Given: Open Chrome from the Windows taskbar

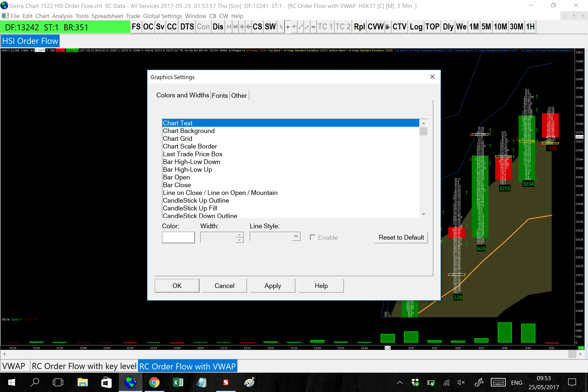Looking at the screenshot, I should coord(154,382).
